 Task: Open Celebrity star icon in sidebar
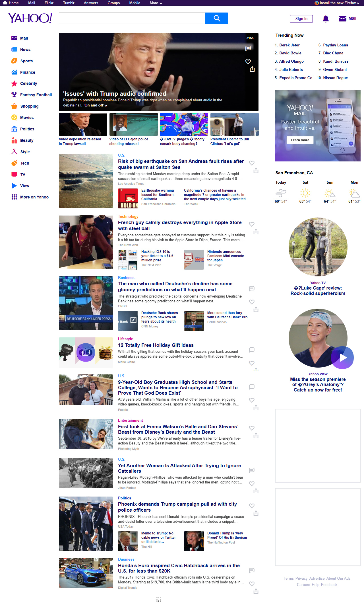(x=14, y=83)
